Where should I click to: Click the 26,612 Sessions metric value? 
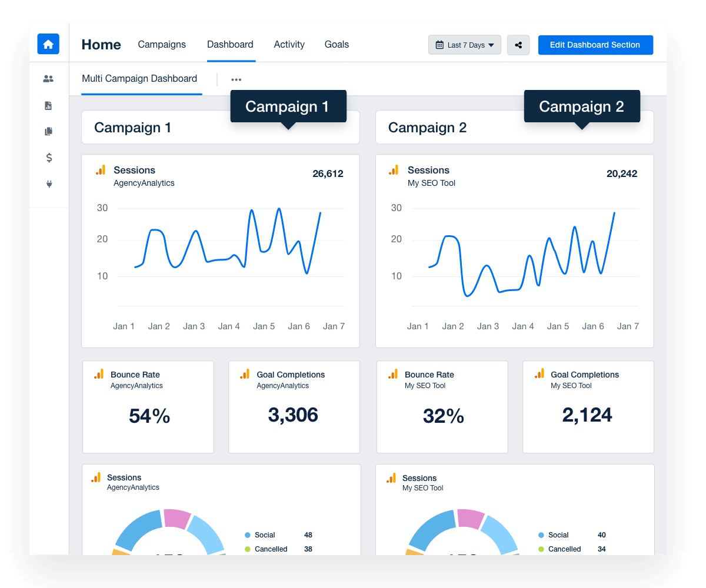click(x=328, y=173)
